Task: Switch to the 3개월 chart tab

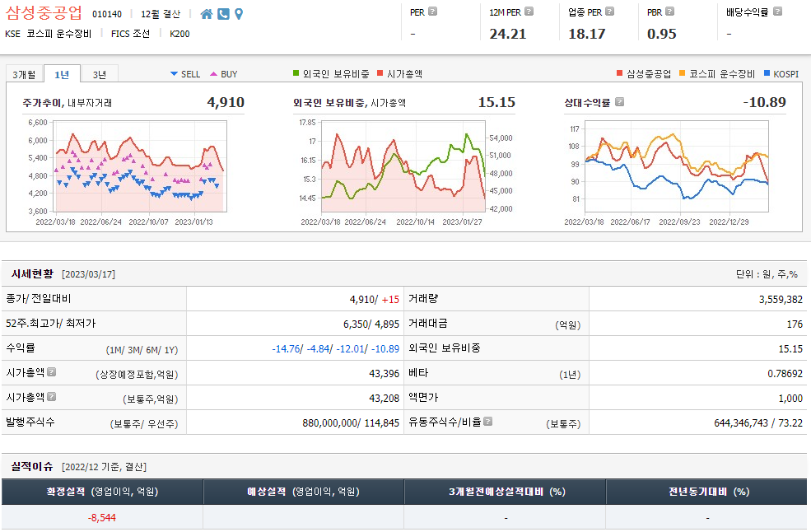Action: (25, 74)
